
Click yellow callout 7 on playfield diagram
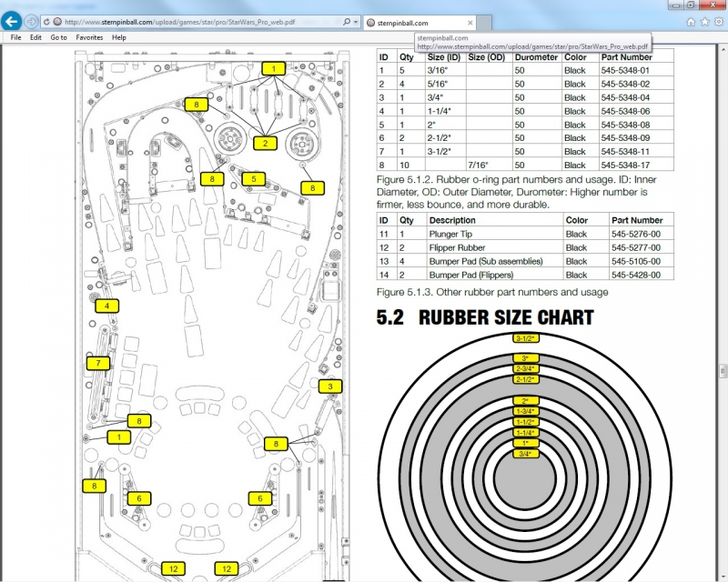click(98, 363)
